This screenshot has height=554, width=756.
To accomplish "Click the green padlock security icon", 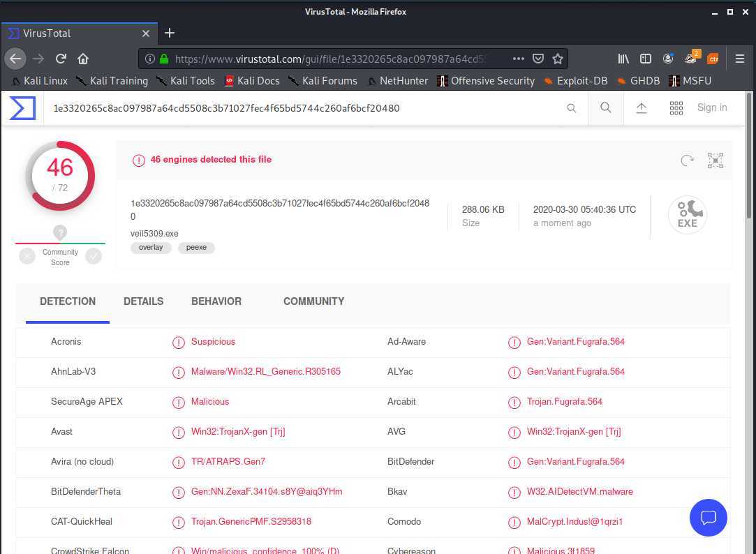I will [164, 59].
